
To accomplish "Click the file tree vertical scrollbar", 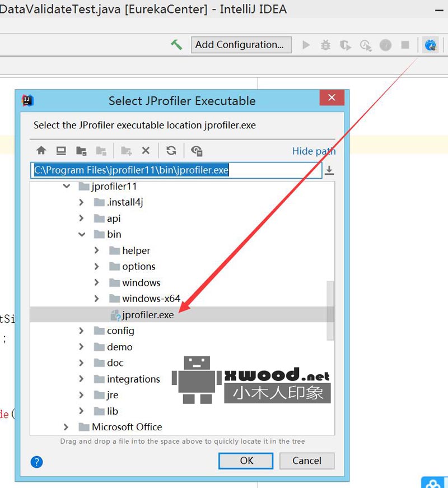I will 330,310.
